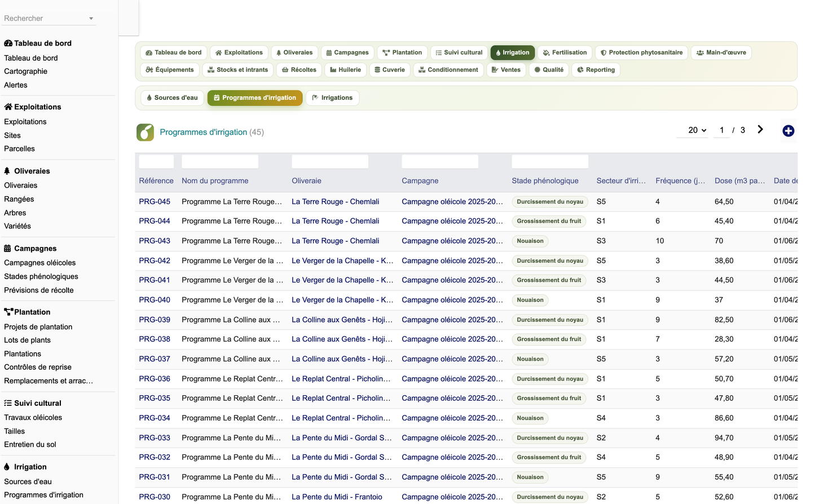This screenshot has height=504, width=815.
Task: Select the Irrigation module tab
Action: [x=513, y=52]
